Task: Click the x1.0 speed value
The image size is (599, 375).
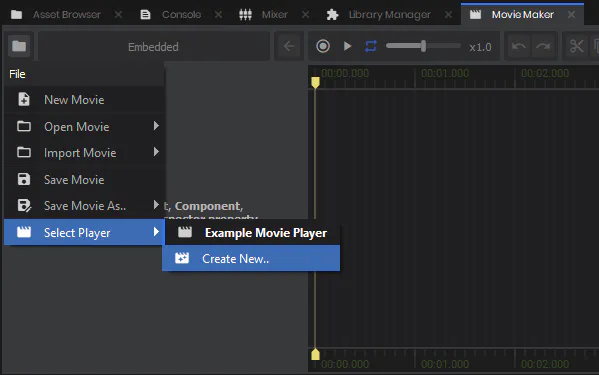Action: pyautogui.click(x=480, y=47)
